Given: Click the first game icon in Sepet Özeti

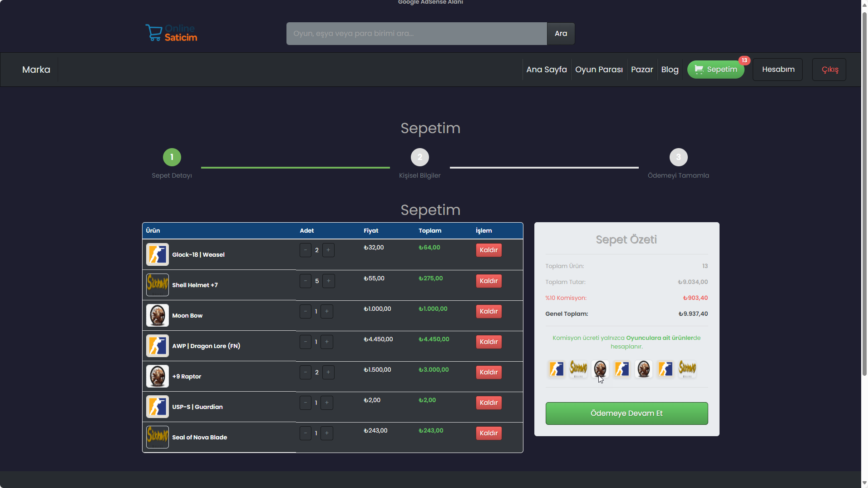Looking at the screenshot, I should click(557, 368).
